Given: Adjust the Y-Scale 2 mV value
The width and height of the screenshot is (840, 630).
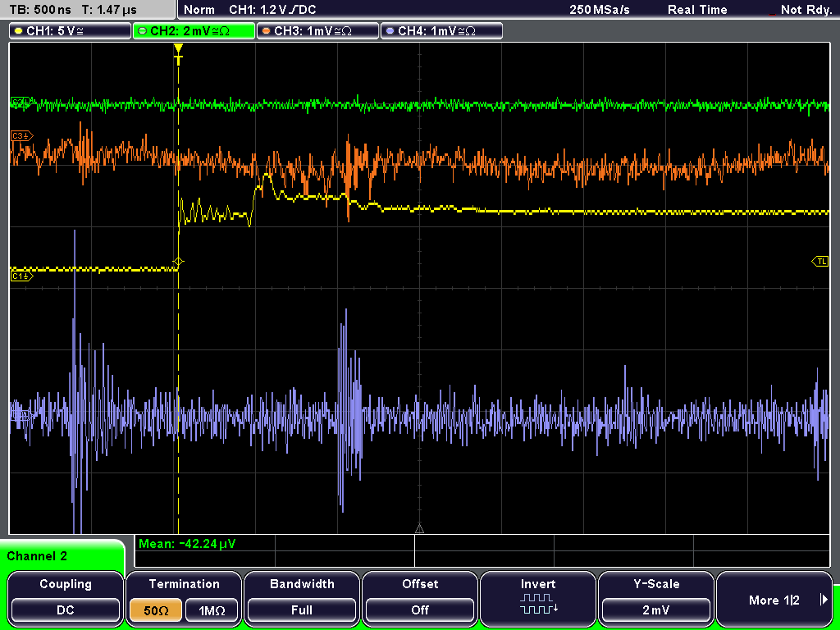Looking at the screenshot, I should [x=655, y=598].
